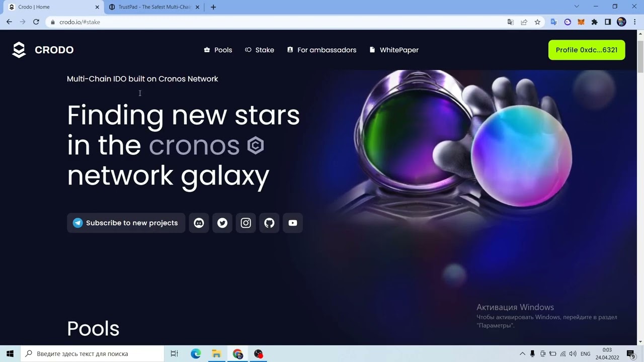Share this page icon
644x362 pixels.
(x=524, y=22)
